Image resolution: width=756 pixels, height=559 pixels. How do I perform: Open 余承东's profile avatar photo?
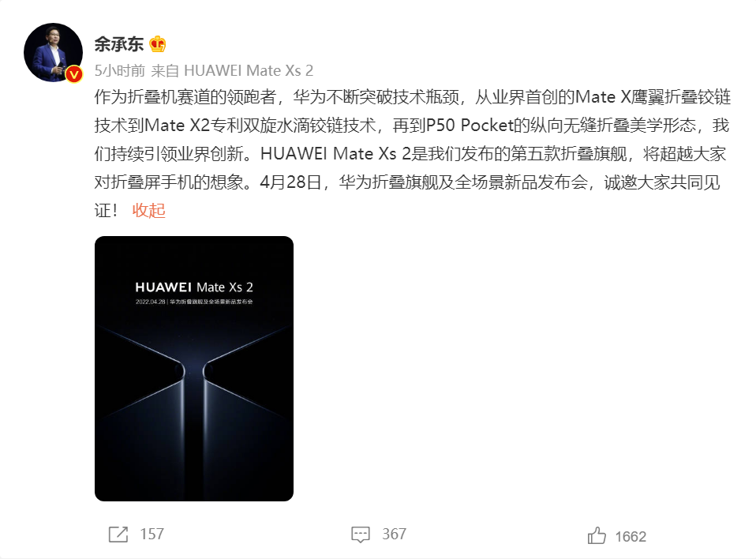pyautogui.click(x=53, y=52)
